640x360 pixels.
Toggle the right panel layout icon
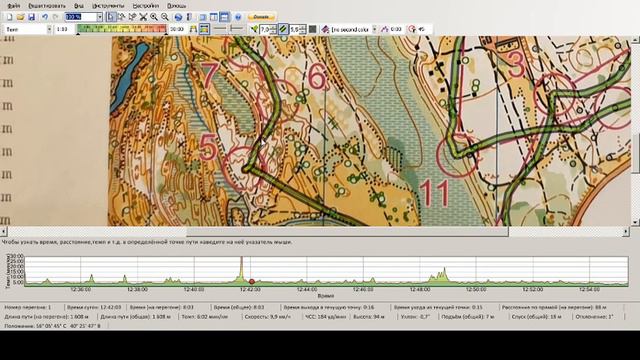[203, 17]
